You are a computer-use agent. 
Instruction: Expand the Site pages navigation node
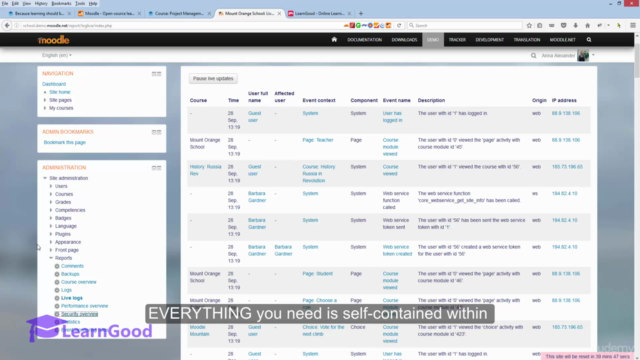45,100
